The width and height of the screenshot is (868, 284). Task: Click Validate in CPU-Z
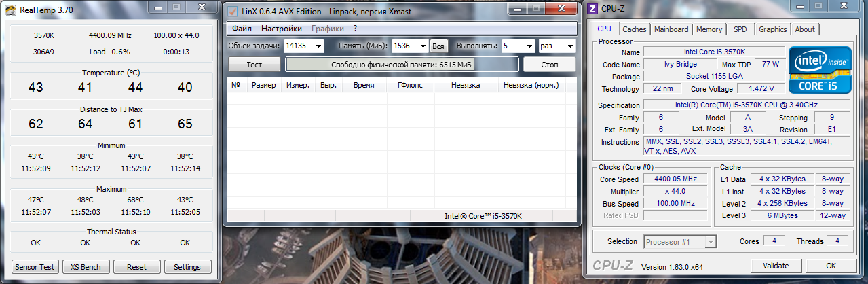tap(776, 266)
